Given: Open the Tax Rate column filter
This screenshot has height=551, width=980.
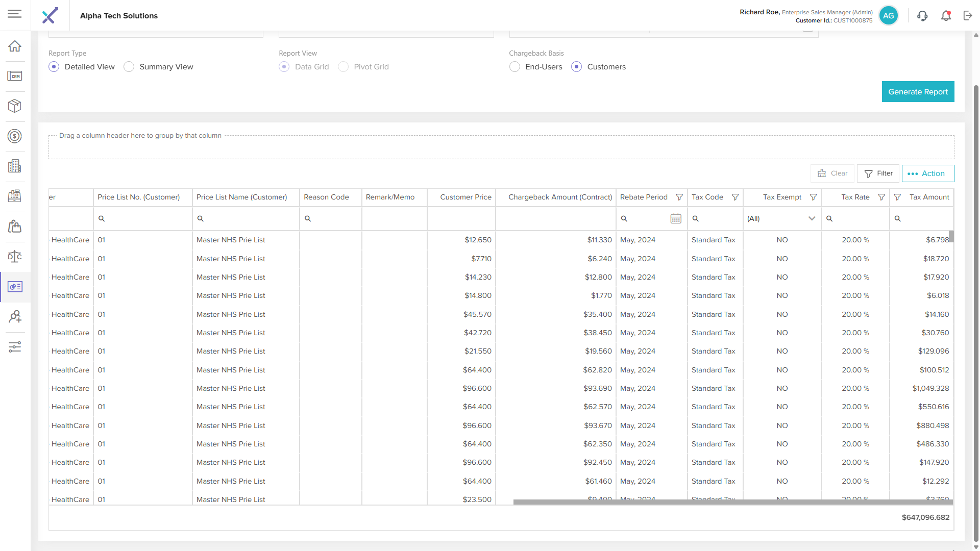Looking at the screenshot, I should 881,197.
